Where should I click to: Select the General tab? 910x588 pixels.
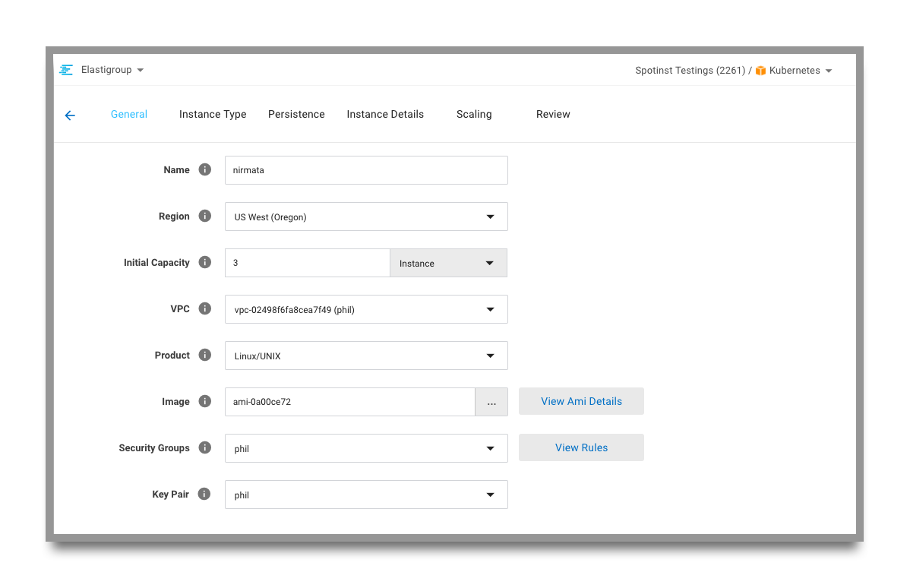pos(129,115)
